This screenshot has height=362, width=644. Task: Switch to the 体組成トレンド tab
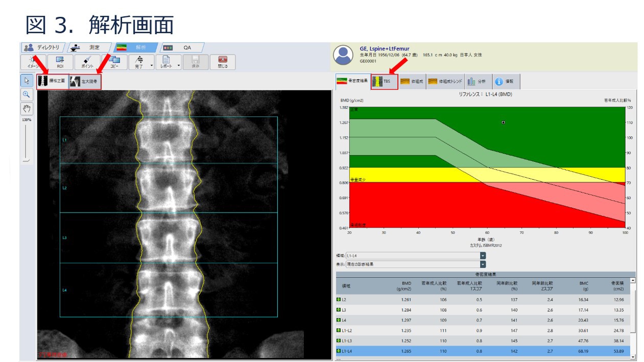click(446, 81)
